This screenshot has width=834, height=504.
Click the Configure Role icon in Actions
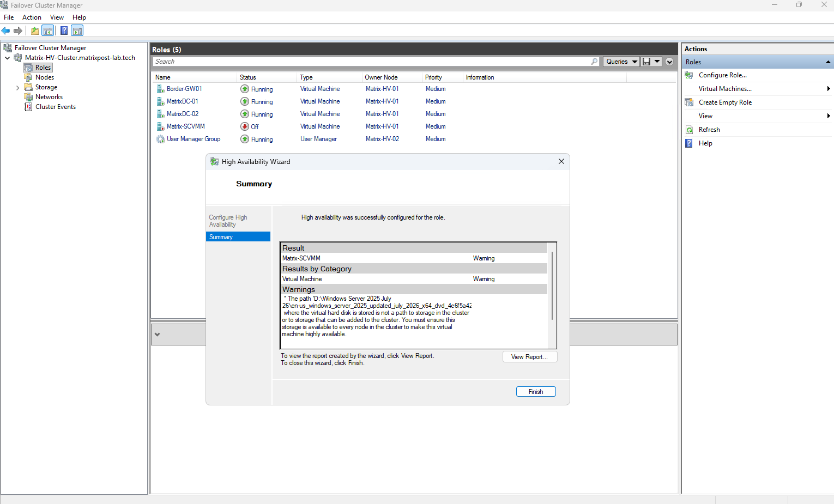[x=689, y=75]
